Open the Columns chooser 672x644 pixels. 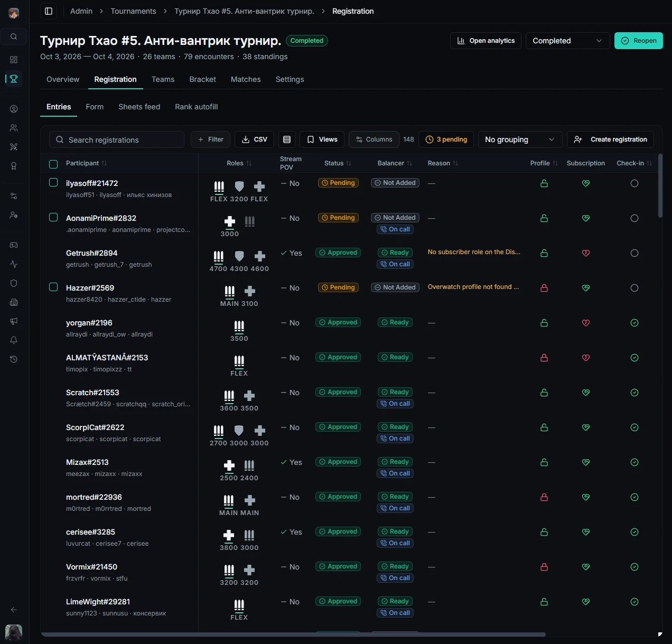coord(374,139)
